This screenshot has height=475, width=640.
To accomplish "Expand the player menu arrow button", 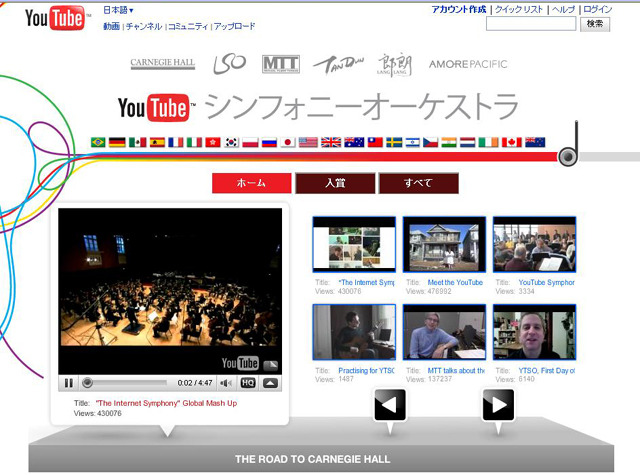I will [x=270, y=383].
